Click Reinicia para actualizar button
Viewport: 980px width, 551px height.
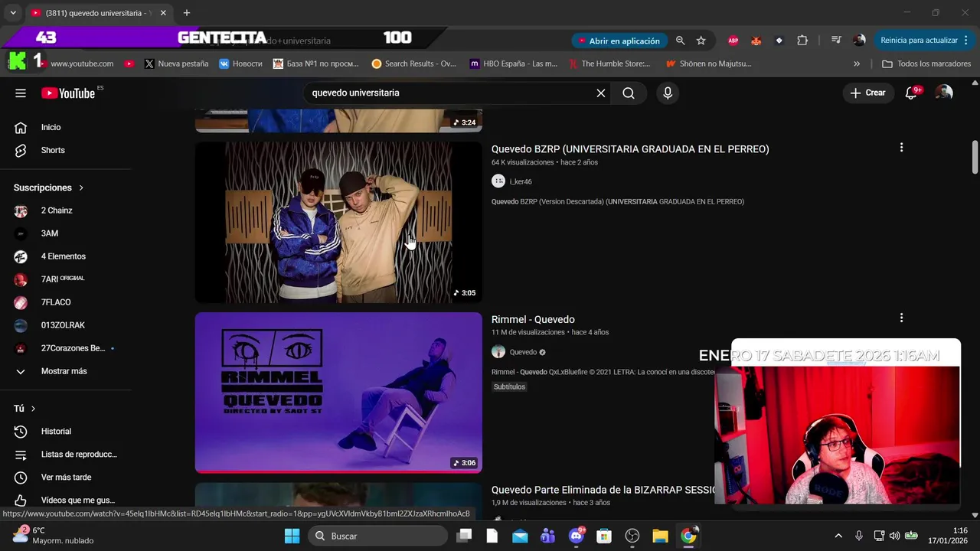(x=923, y=41)
